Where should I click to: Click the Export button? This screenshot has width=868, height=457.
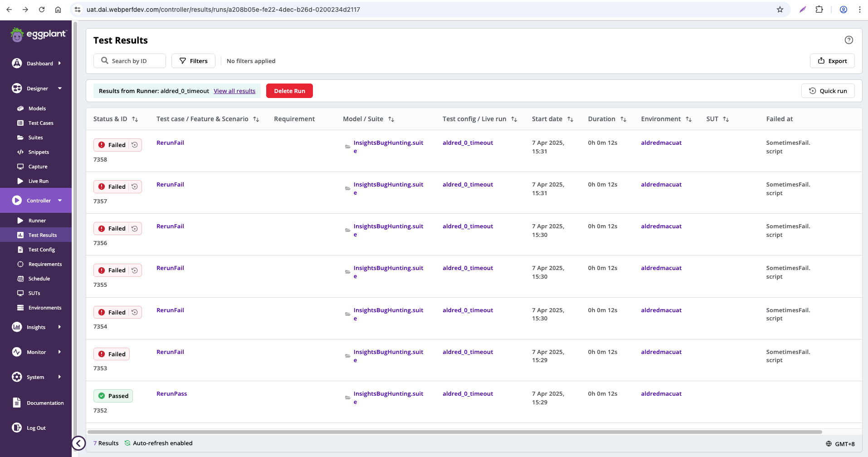832,61
